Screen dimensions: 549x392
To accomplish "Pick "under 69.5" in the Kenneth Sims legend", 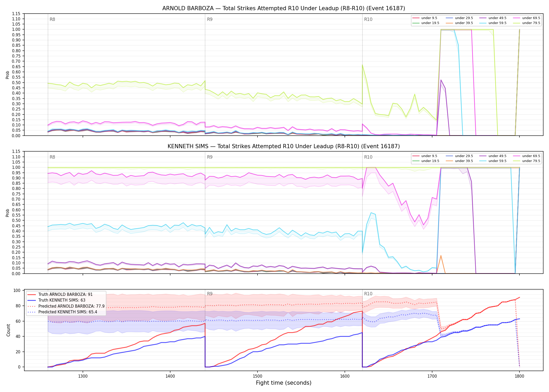I will pyautogui.click(x=527, y=156).
